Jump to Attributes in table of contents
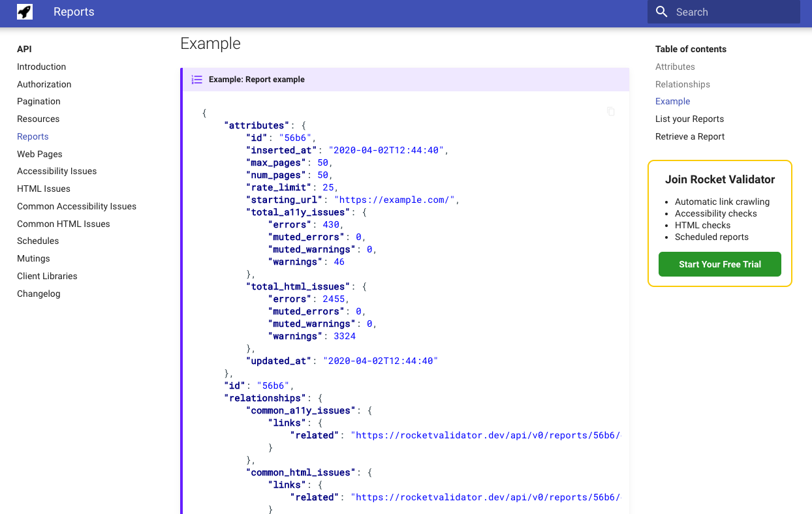 (675, 67)
